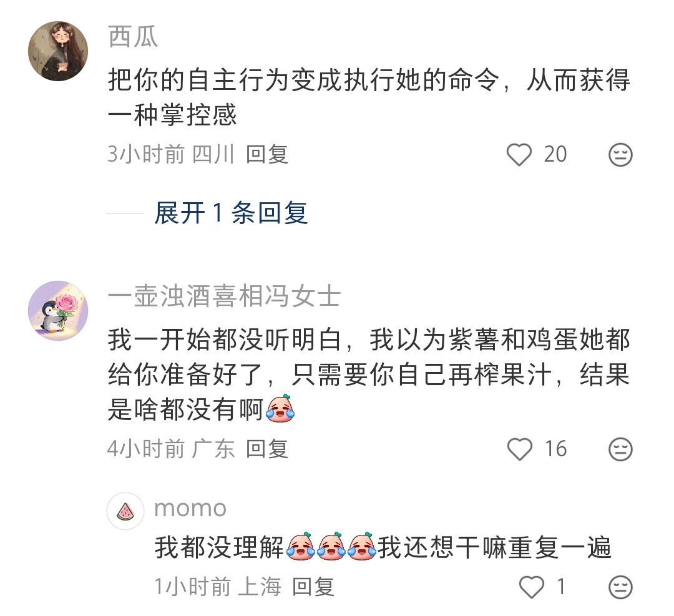Image resolution: width=674 pixels, height=616 pixels.
Task: Open the username 一壶浊酒喜相冯女士
Action: click(224, 296)
